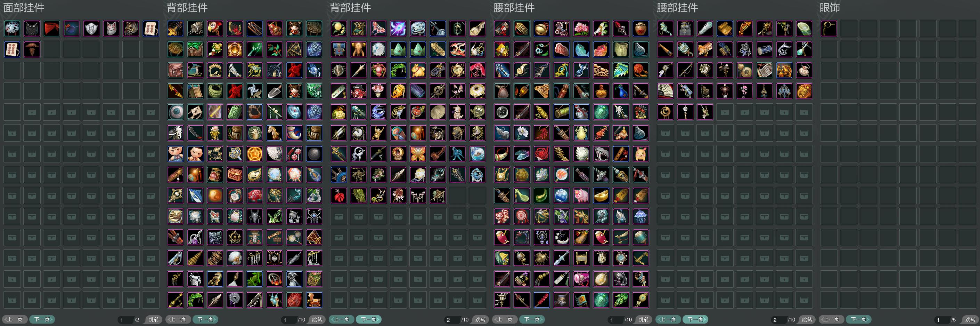Focus the page number field of 面部挂件

(x=125, y=319)
